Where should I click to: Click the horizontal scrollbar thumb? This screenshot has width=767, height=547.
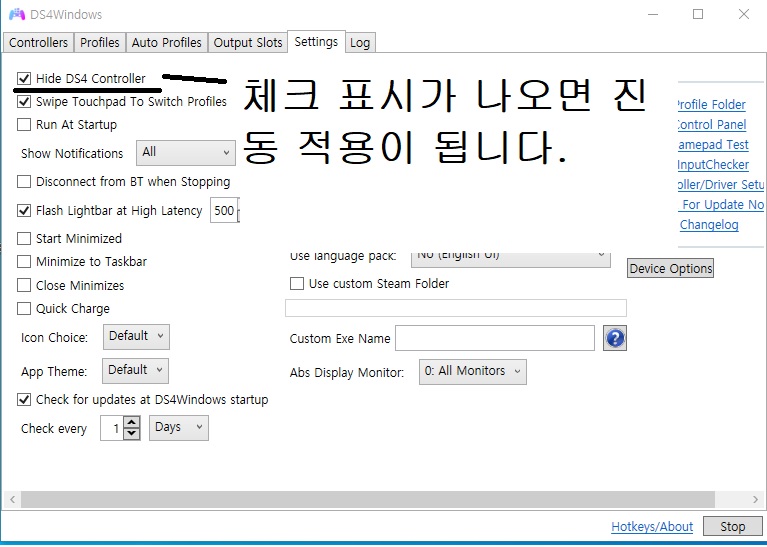point(368,500)
